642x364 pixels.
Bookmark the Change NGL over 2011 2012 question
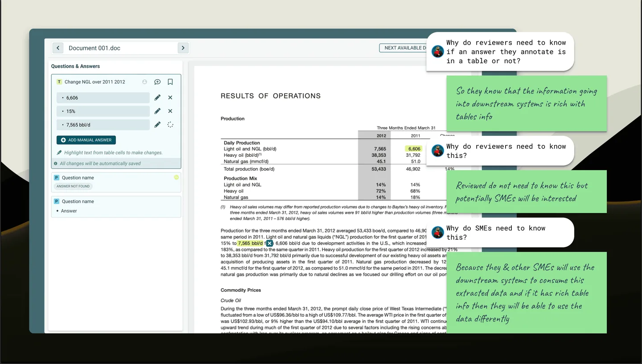(x=170, y=82)
